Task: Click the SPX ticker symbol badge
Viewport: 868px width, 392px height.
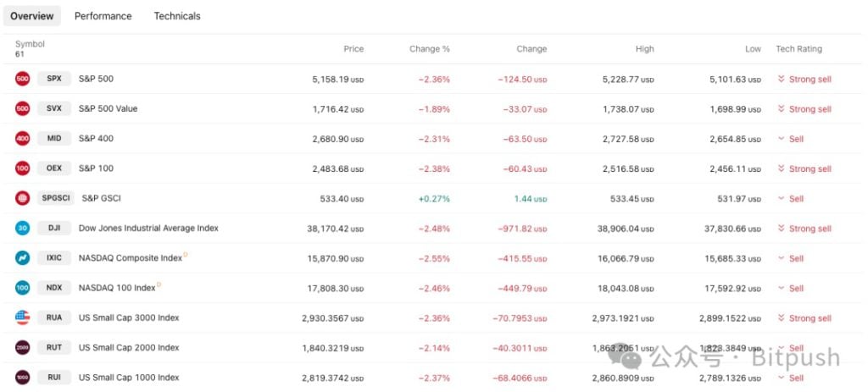Action: (54, 79)
